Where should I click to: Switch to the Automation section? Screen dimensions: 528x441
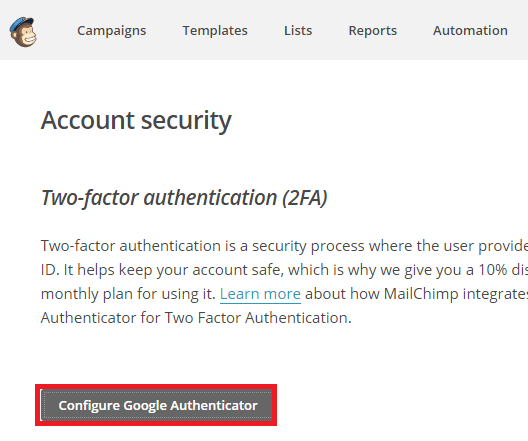[x=470, y=31]
